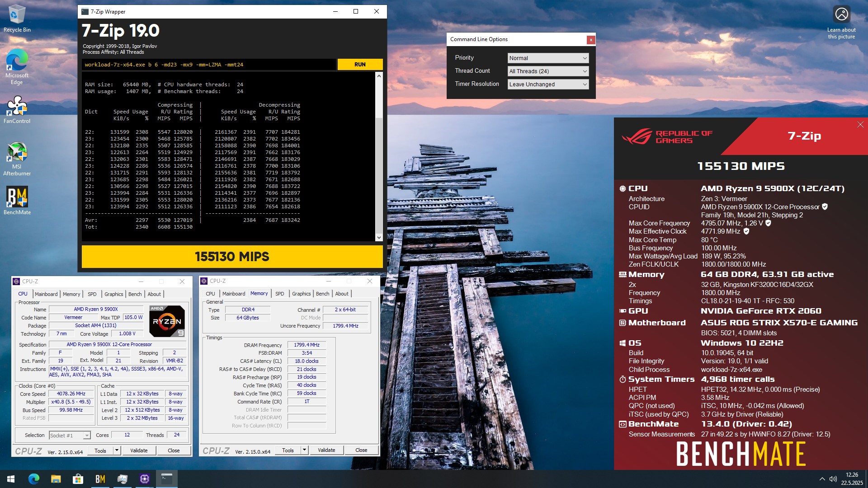
Task: Click Validate in the left CPU-Z window
Action: point(139,450)
